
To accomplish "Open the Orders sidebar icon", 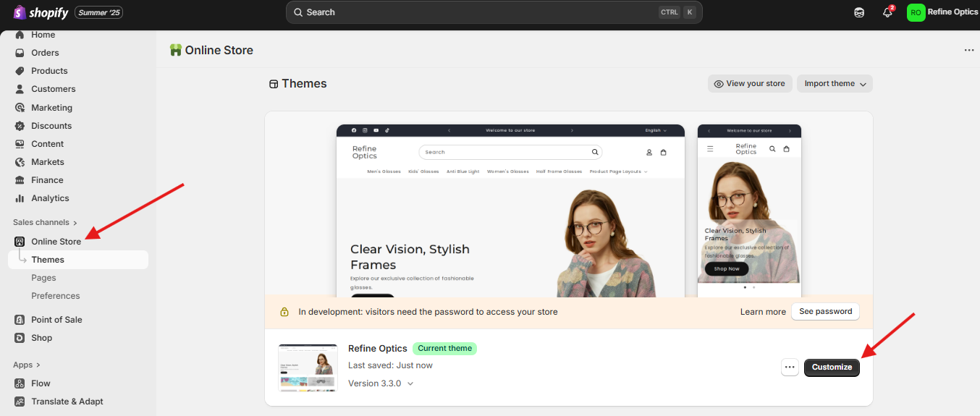I will (x=20, y=53).
